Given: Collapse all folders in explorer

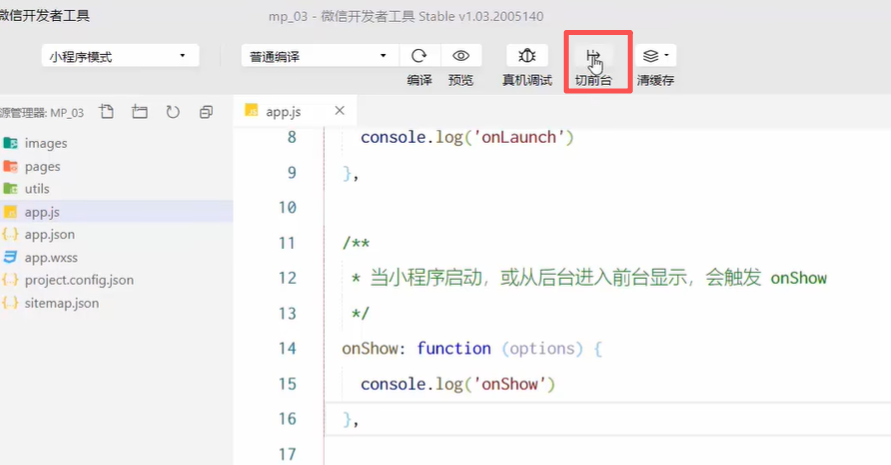Looking at the screenshot, I should [206, 111].
